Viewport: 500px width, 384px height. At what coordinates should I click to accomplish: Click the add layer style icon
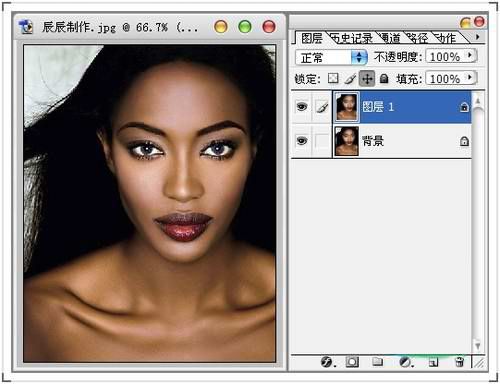pyautogui.click(x=327, y=362)
